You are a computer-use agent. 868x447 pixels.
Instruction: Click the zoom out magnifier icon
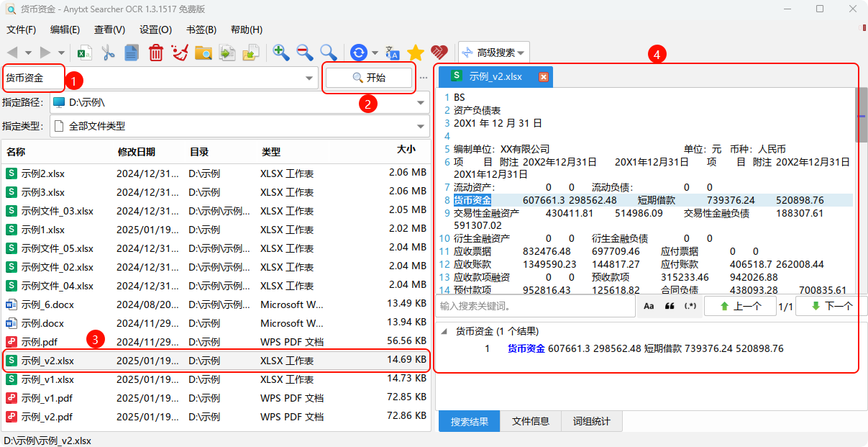click(304, 53)
